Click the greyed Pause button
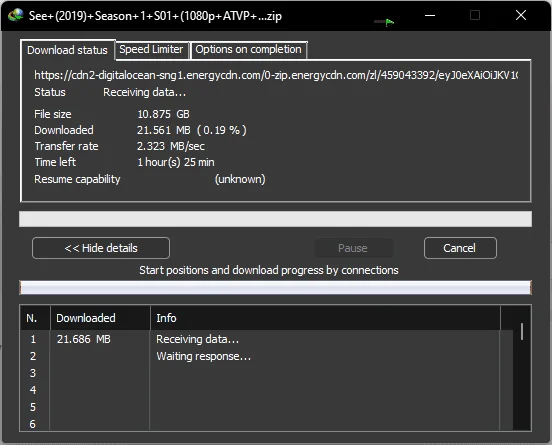This screenshot has height=445, width=552. click(x=353, y=248)
